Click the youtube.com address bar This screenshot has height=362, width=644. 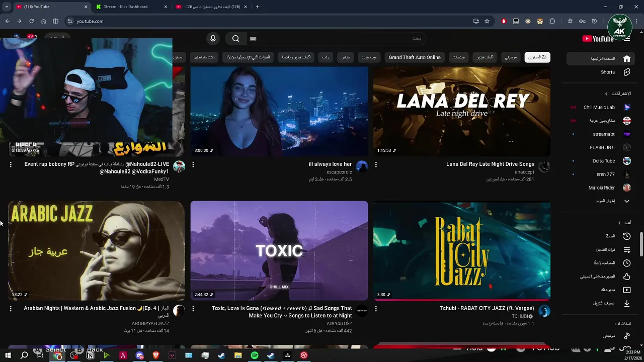coord(272,21)
